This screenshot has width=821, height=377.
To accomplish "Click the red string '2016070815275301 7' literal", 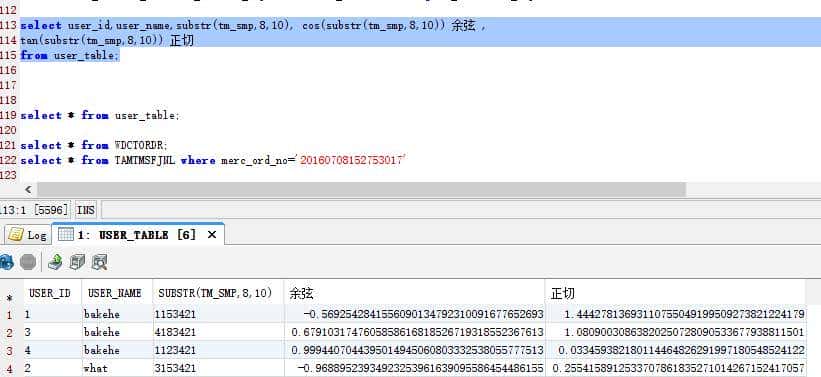I will [353, 160].
